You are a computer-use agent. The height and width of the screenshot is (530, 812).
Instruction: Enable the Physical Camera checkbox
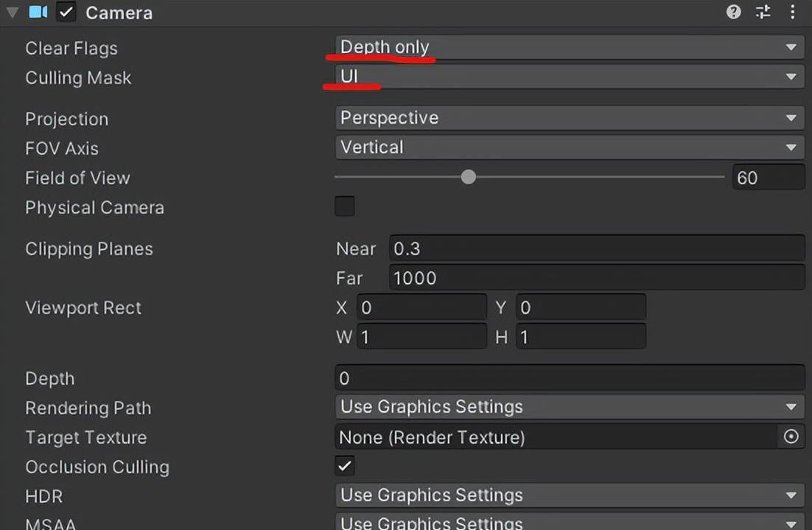[x=345, y=206]
